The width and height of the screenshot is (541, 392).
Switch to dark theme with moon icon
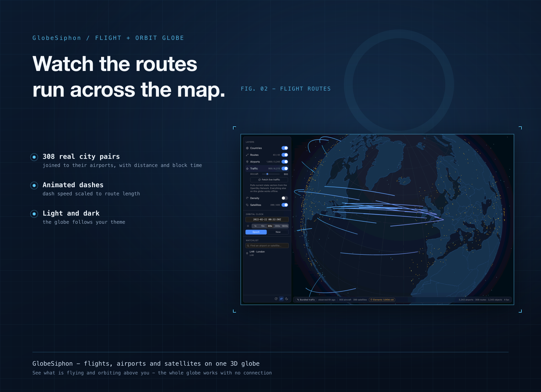point(287,299)
